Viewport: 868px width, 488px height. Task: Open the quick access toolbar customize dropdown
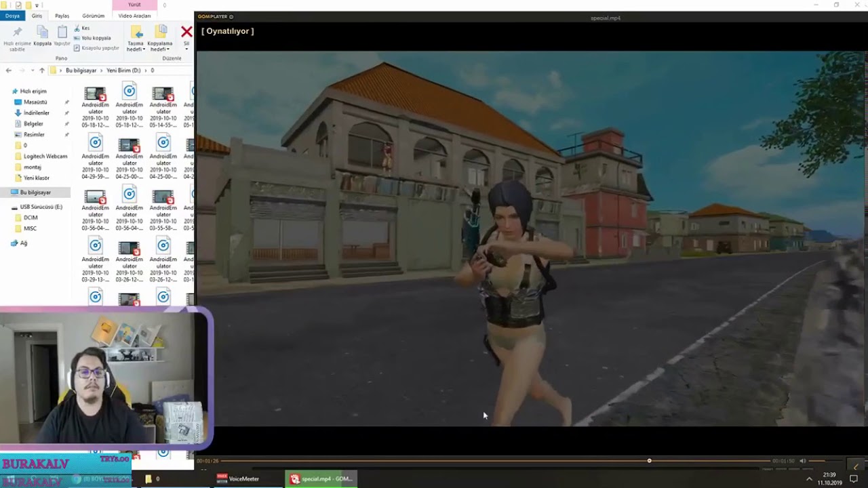[x=37, y=5]
